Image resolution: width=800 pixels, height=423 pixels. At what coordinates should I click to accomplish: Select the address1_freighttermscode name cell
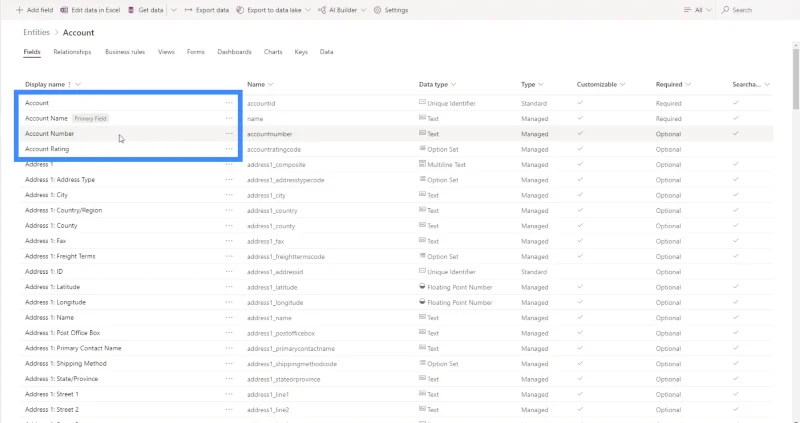pyautogui.click(x=286, y=257)
